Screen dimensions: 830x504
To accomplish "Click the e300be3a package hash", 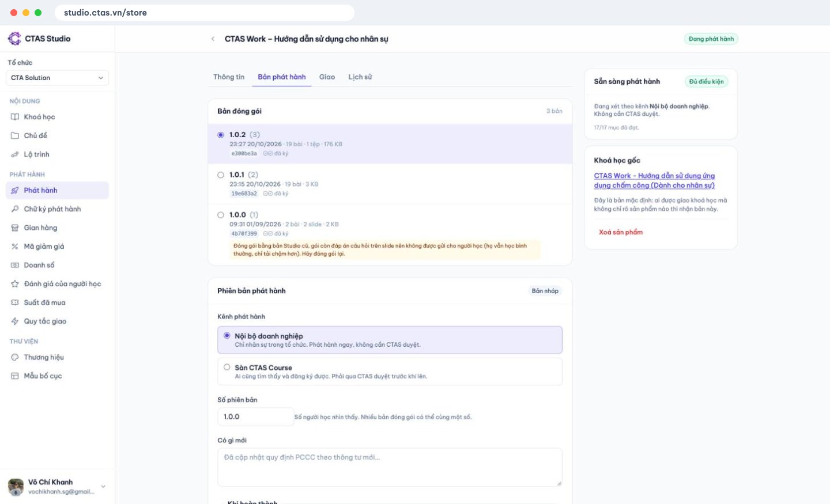I will 244,154.
